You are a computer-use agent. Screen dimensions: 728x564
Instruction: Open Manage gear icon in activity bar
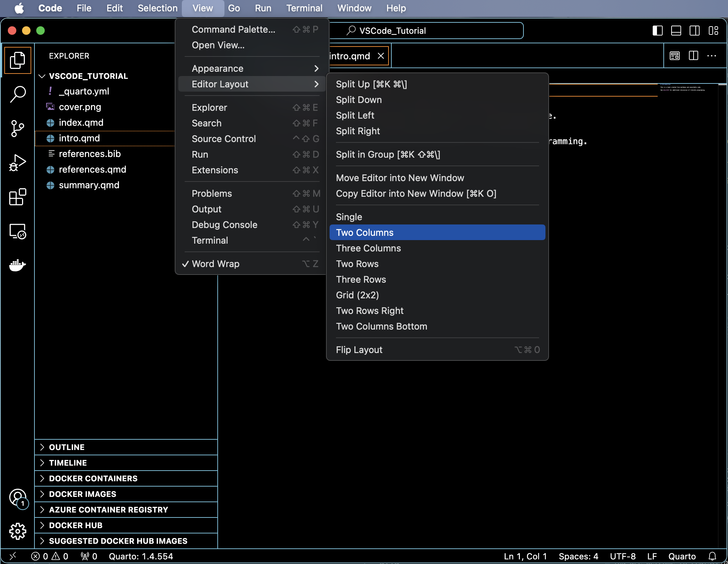point(17,531)
